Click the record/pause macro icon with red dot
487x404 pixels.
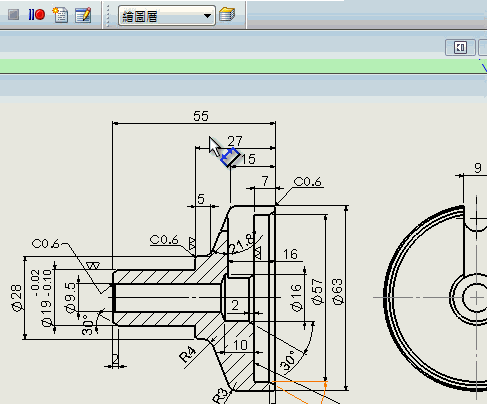(x=37, y=15)
